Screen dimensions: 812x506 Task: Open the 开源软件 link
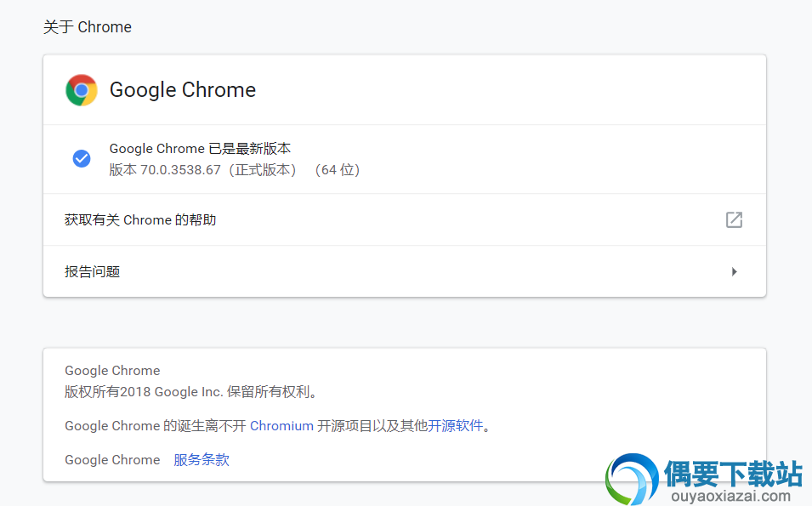coord(455,426)
